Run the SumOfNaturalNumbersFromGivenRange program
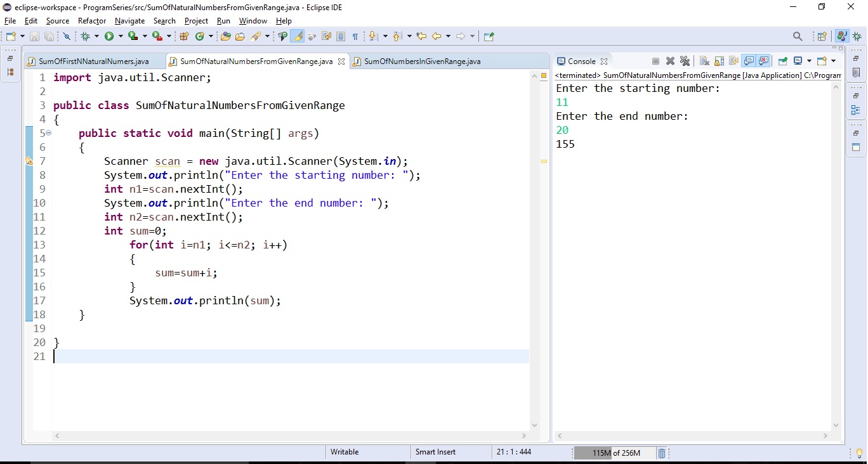Screen dimensions: 868x464 pyautogui.click(x=109, y=36)
